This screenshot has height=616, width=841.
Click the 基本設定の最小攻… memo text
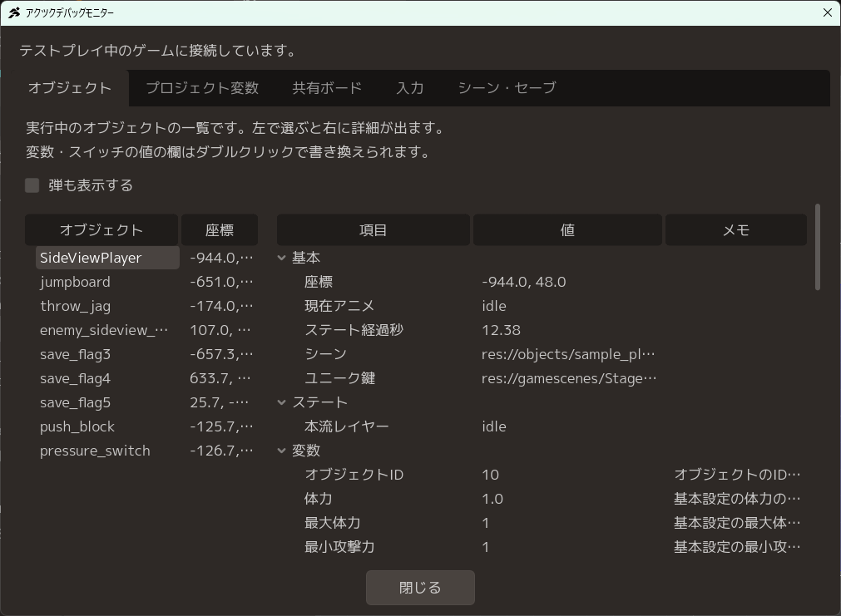(x=737, y=547)
